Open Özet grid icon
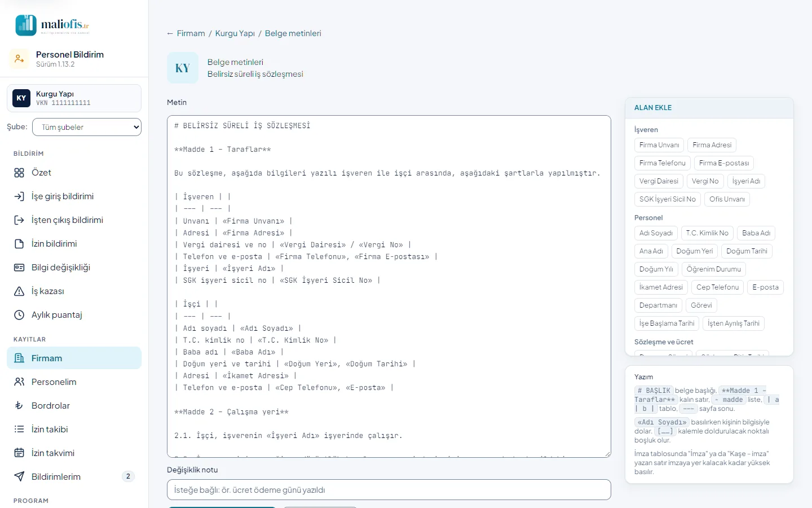This screenshot has height=508, width=812. point(19,173)
